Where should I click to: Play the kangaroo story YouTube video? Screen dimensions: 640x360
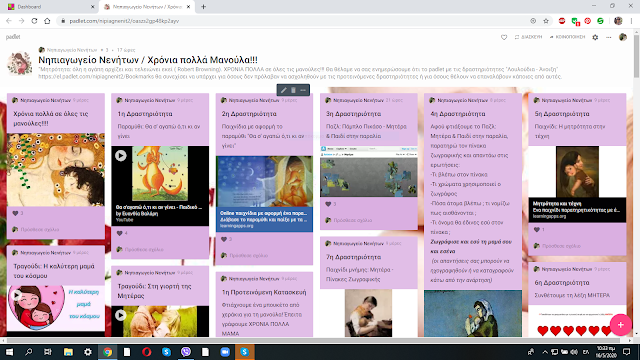(x=120, y=156)
